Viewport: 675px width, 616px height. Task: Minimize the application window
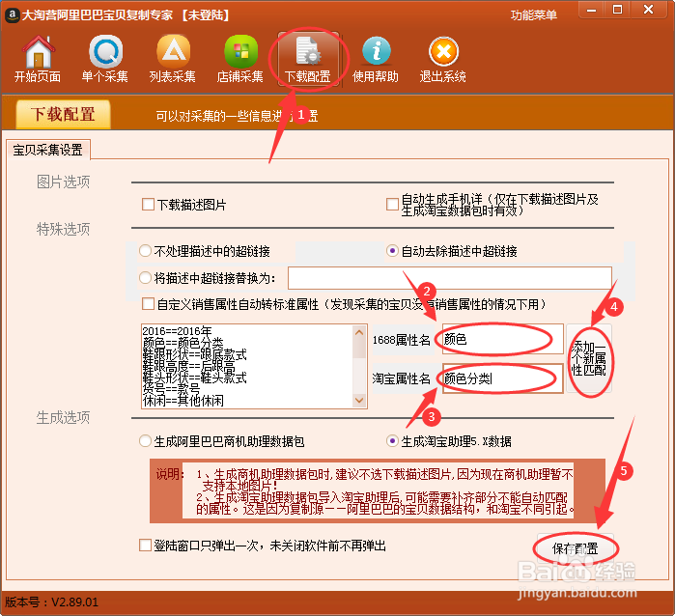592,10
